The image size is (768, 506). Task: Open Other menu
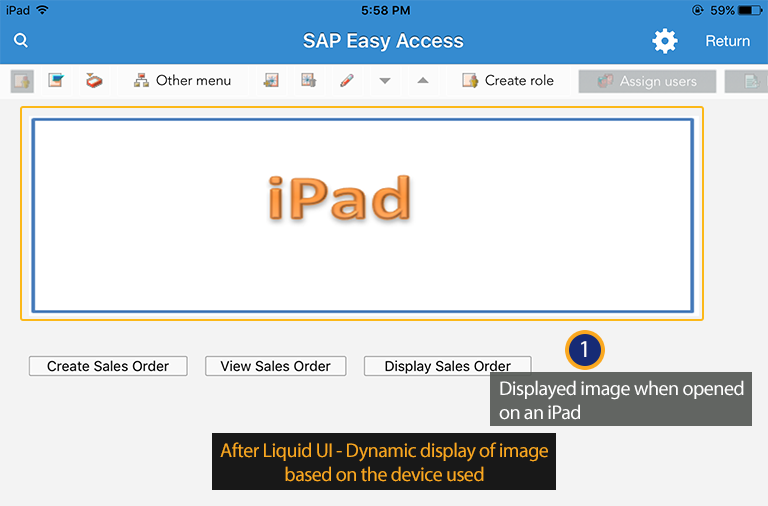coord(182,80)
